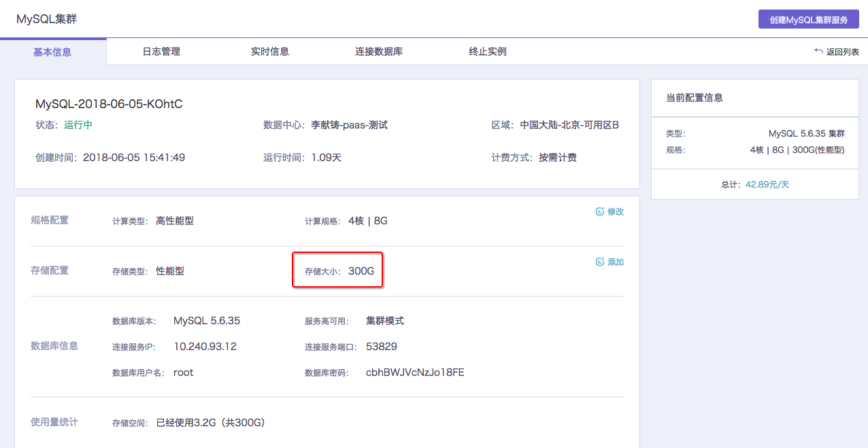This screenshot has height=448, width=868.
Task: Click the 类型 value MySQL 5.6.35 集群
Action: coord(807,134)
